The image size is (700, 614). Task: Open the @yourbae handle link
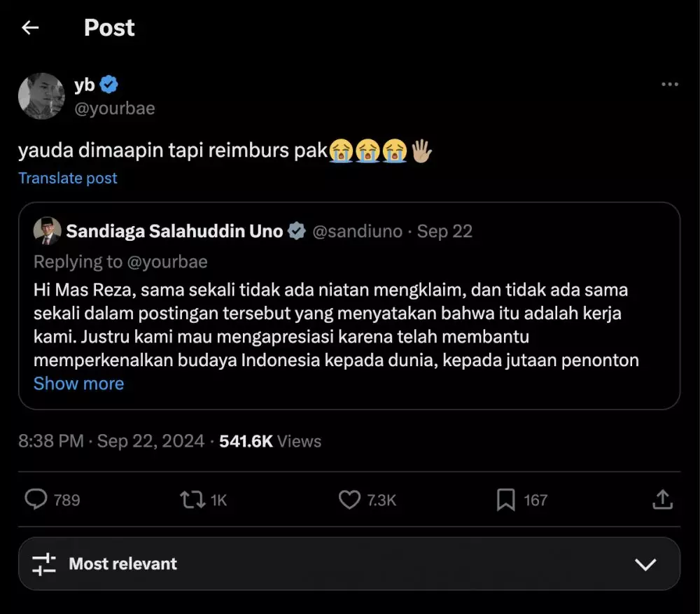(115, 109)
